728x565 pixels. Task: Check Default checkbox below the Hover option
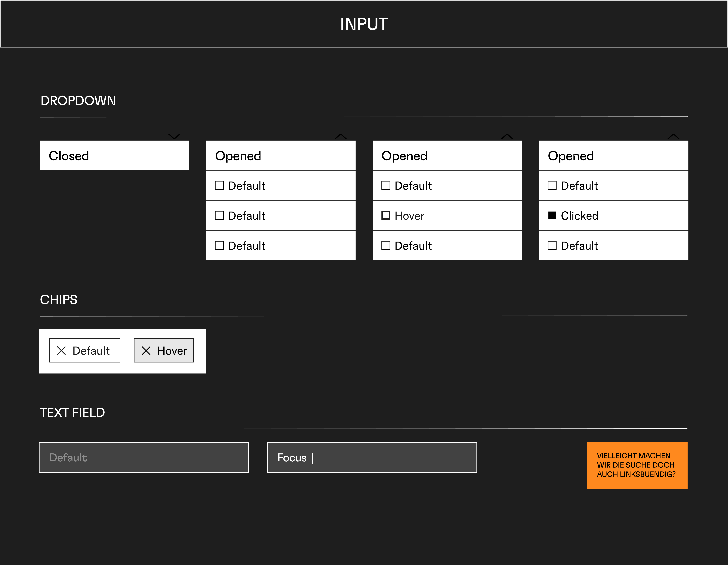[x=386, y=245]
